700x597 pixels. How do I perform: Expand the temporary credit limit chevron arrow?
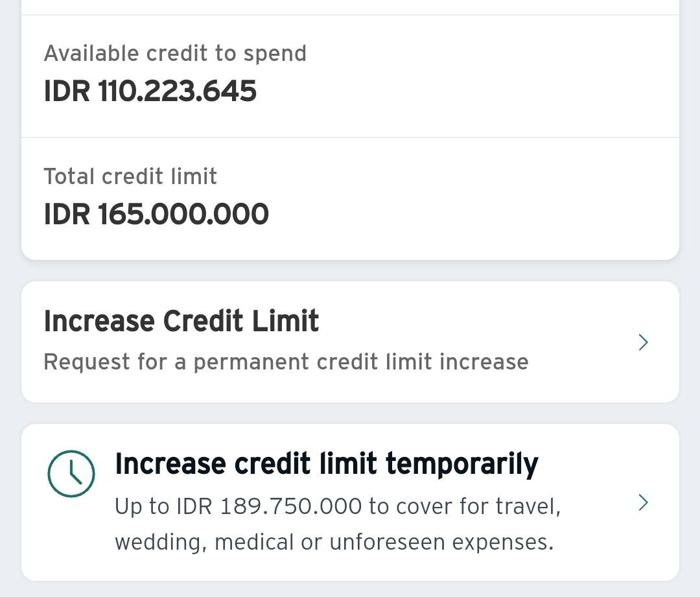click(x=643, y=502)
